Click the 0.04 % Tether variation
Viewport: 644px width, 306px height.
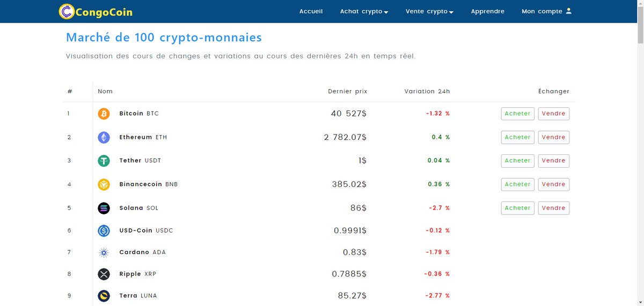click(438, 161)
